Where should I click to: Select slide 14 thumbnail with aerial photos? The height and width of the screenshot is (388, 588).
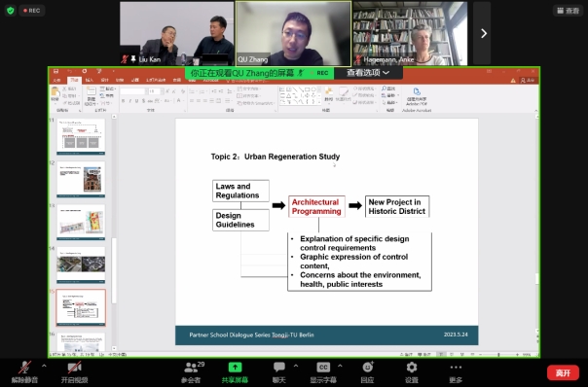81,265
